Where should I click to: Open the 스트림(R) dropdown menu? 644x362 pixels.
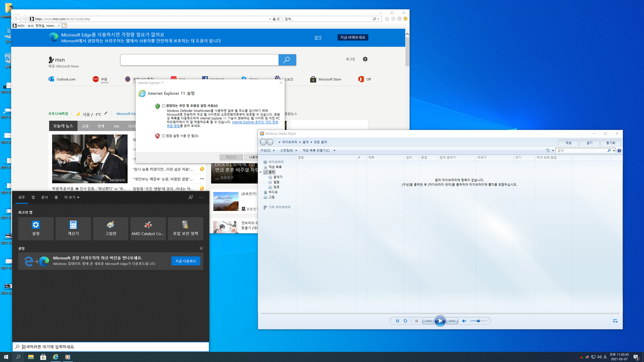click(289, 150)
